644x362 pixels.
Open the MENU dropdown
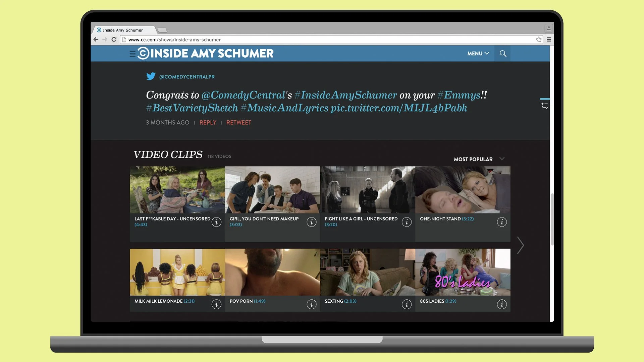click(478, 53)
